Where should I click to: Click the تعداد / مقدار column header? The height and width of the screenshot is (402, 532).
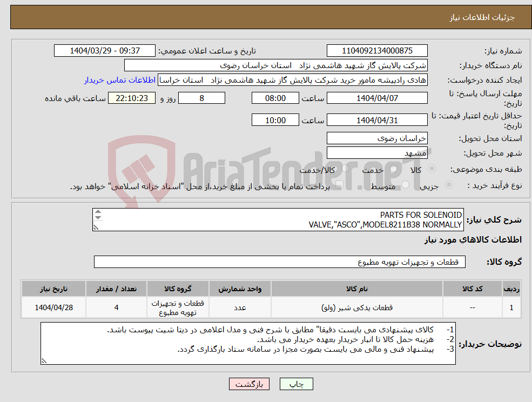116,289
